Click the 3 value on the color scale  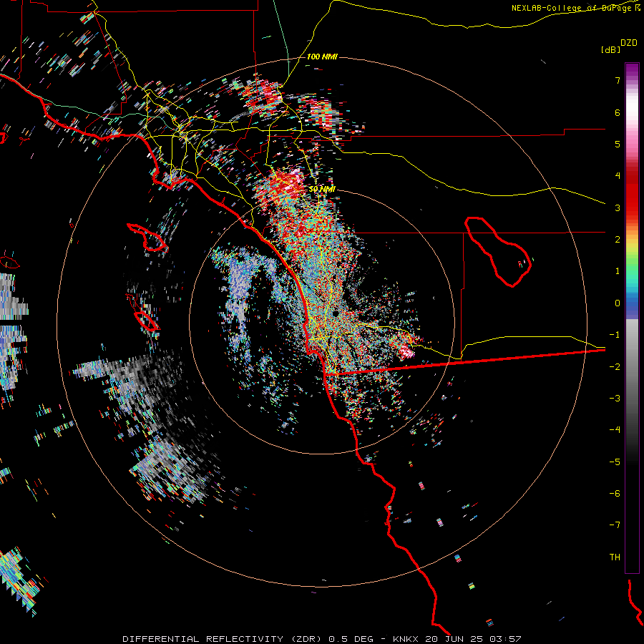click(618, 208)
